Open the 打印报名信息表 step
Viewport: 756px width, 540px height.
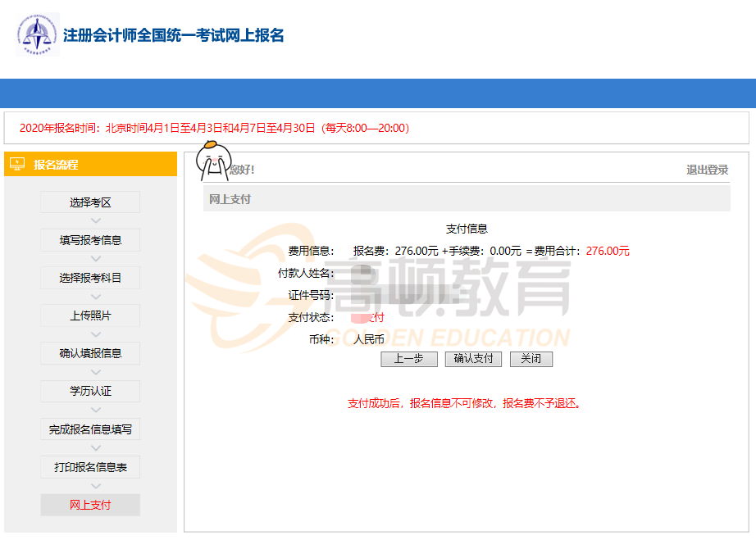pos(90,467)
